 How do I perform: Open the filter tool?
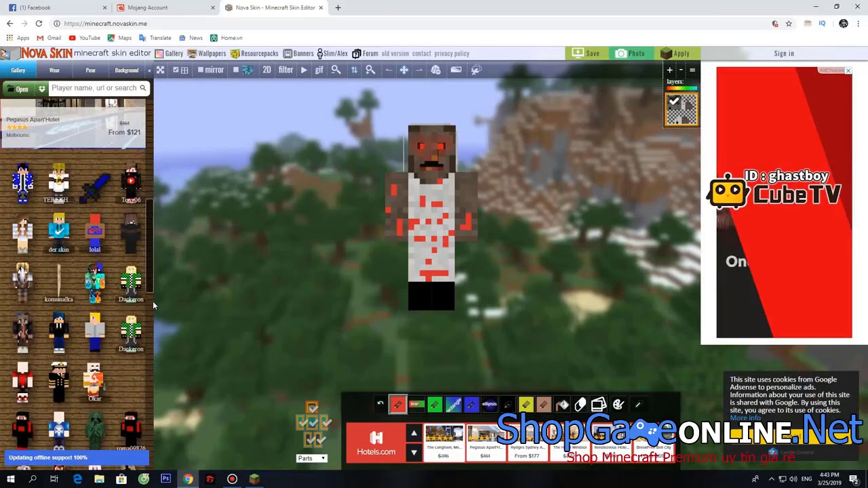coord(285,70)
